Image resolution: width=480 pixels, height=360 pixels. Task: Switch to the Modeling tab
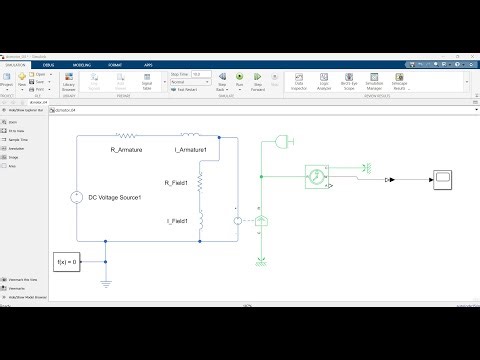click(x=82, y=65)
